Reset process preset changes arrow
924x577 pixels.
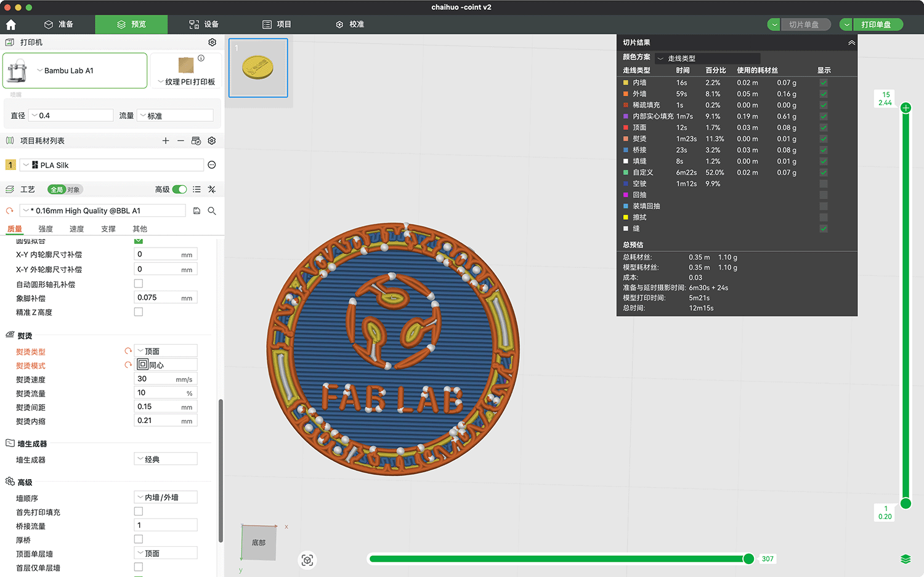coord(9,211)
